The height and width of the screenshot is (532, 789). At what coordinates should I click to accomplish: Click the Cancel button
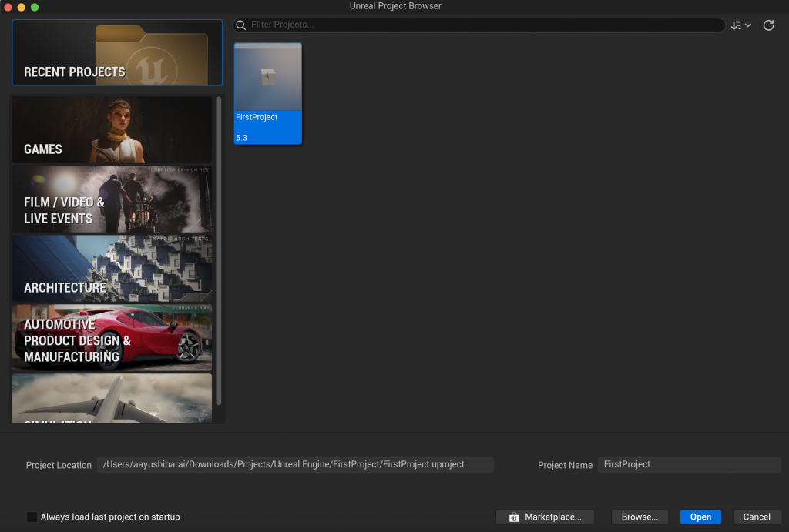coord(757,517)
